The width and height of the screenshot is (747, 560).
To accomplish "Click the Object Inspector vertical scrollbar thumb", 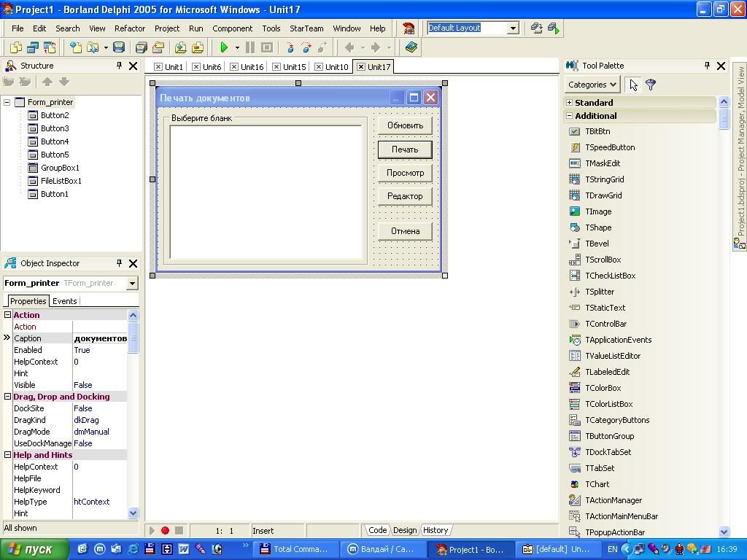I will pos(133,337).
